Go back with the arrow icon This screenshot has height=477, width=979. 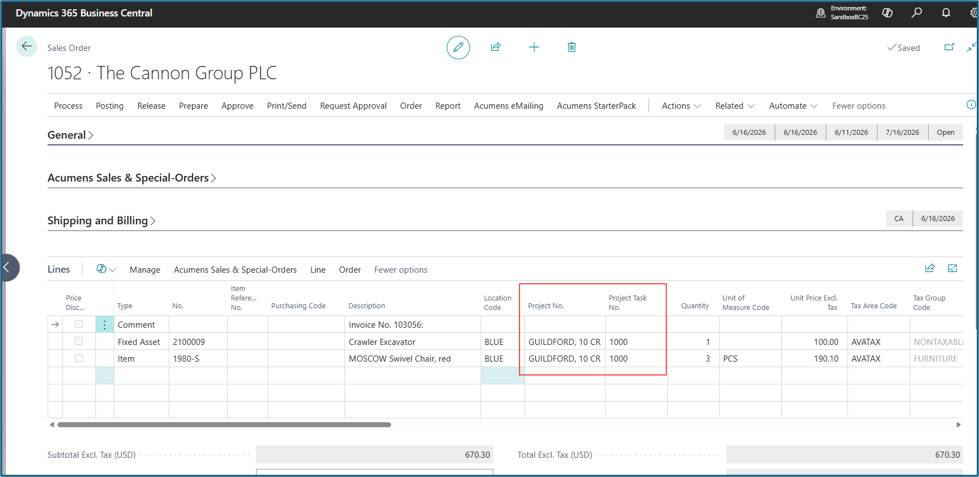26,47
